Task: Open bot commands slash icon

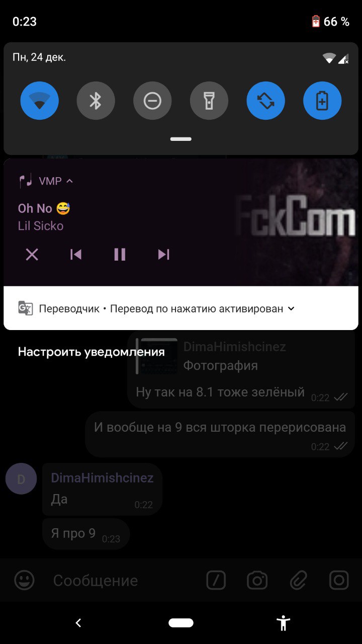Action: pos(216,580)
